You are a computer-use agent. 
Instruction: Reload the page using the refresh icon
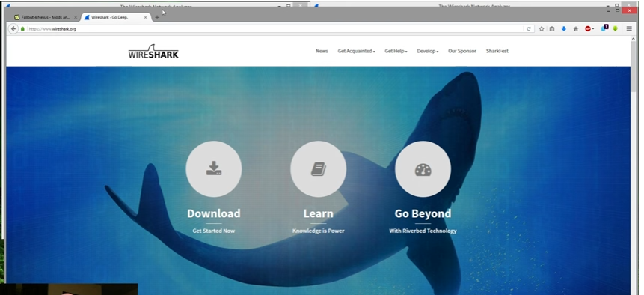tap(529, 28)
